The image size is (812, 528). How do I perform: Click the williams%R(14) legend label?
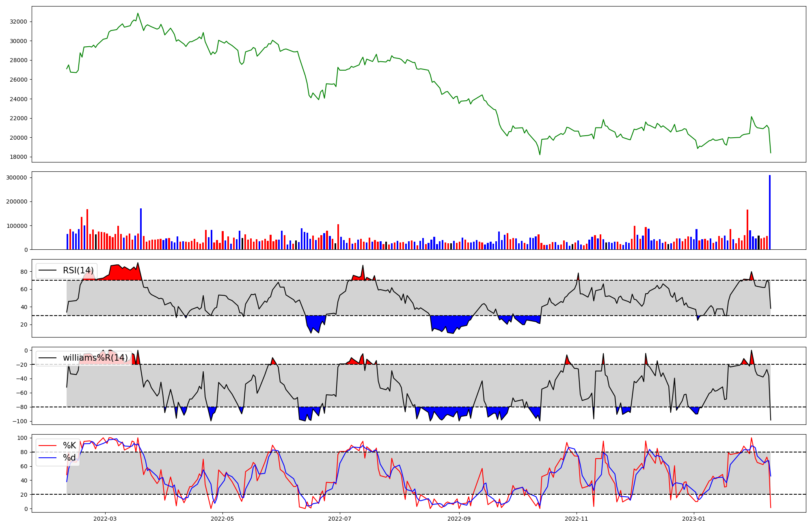(95, 358)
